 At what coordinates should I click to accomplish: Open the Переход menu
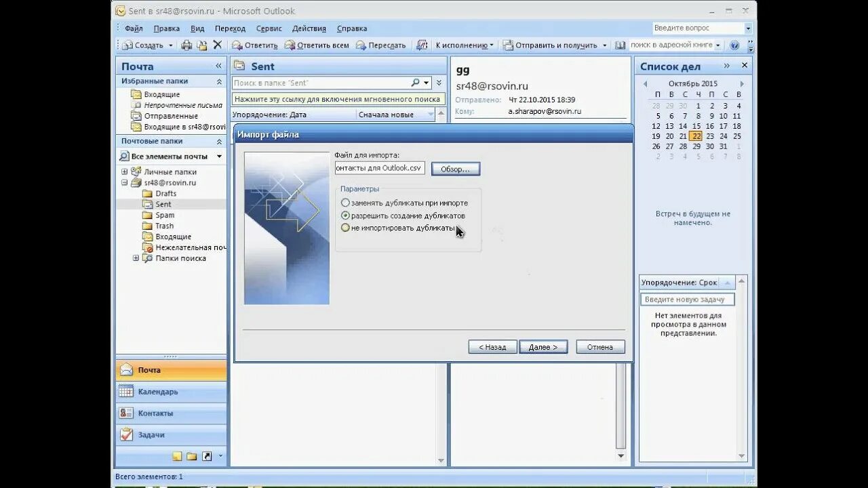pos(230,28)
